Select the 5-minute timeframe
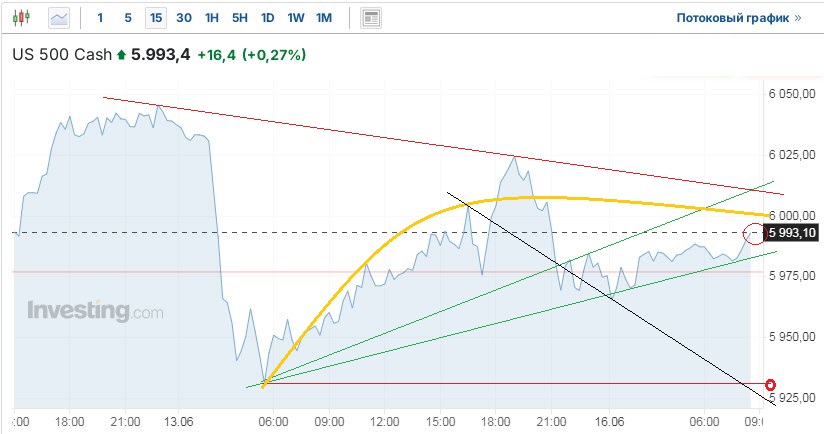The width and height of the screenshot is (824, 434). (127, 17)
